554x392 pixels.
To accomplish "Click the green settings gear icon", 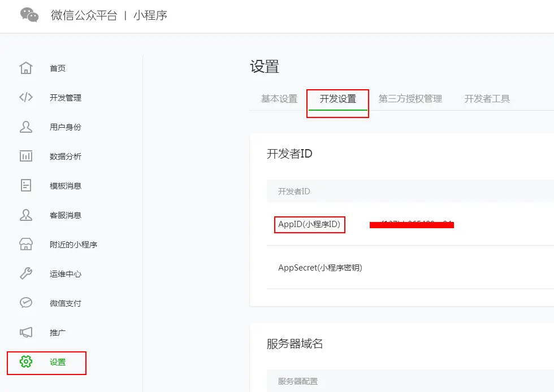I will click(x=26, y=361).
